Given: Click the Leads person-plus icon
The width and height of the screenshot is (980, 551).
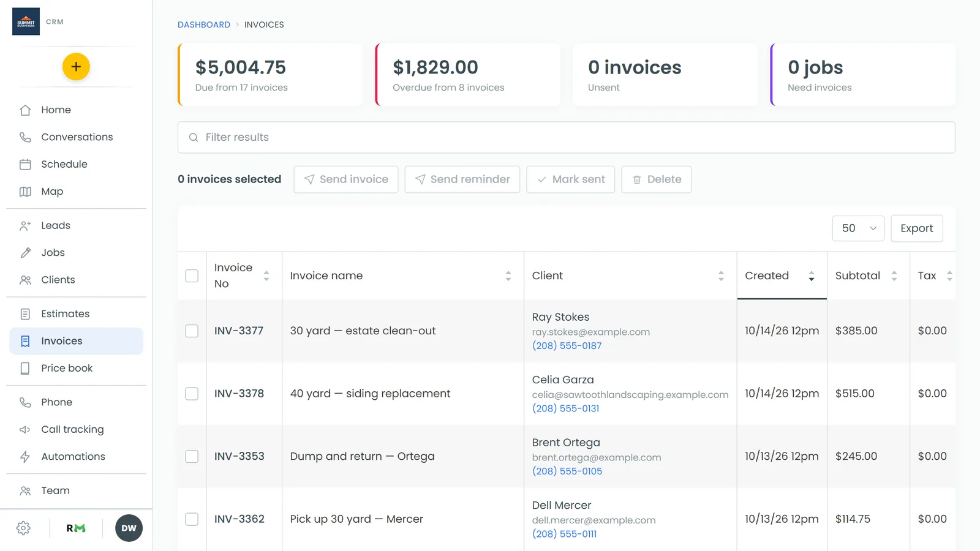Looking at the screenshot, I should (25, 225).
